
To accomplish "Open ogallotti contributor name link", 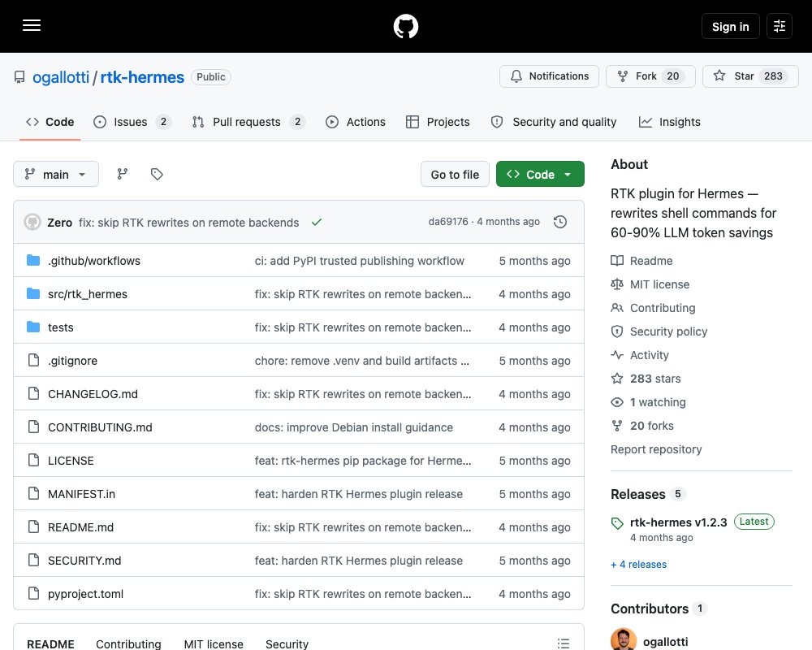I will coord(666,642).
